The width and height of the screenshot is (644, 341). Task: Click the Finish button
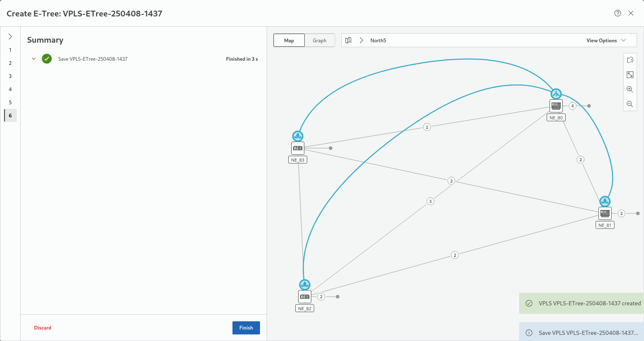point(246,328)
